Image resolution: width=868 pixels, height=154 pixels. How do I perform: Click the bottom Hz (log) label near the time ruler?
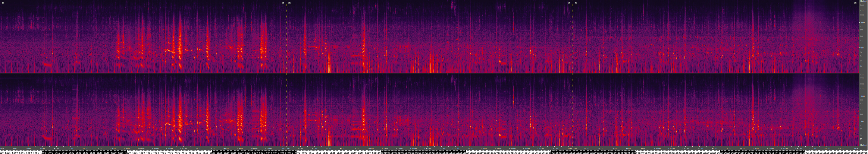(863, 145)
